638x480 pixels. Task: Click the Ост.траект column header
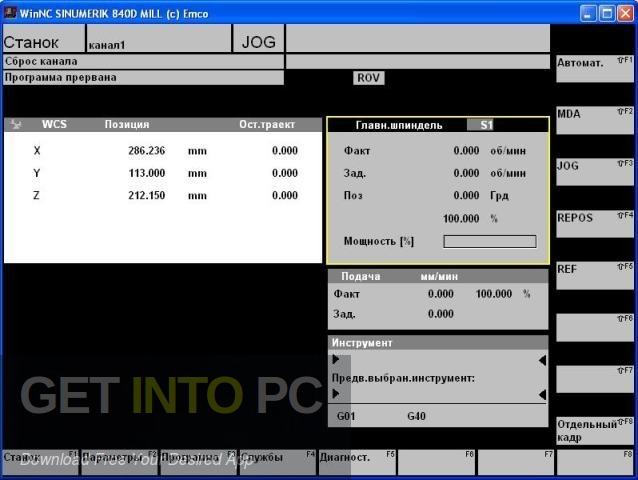tap(267, 124)
